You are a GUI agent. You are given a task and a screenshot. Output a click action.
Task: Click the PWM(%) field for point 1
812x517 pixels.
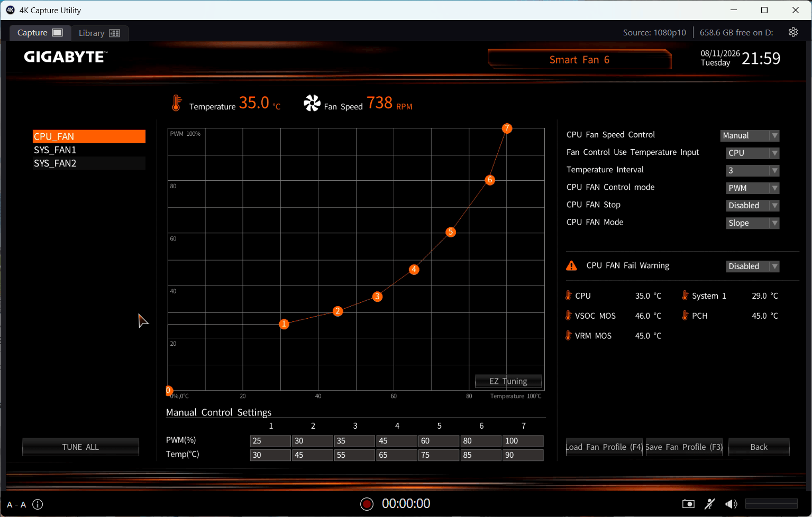tap(270, 441)
